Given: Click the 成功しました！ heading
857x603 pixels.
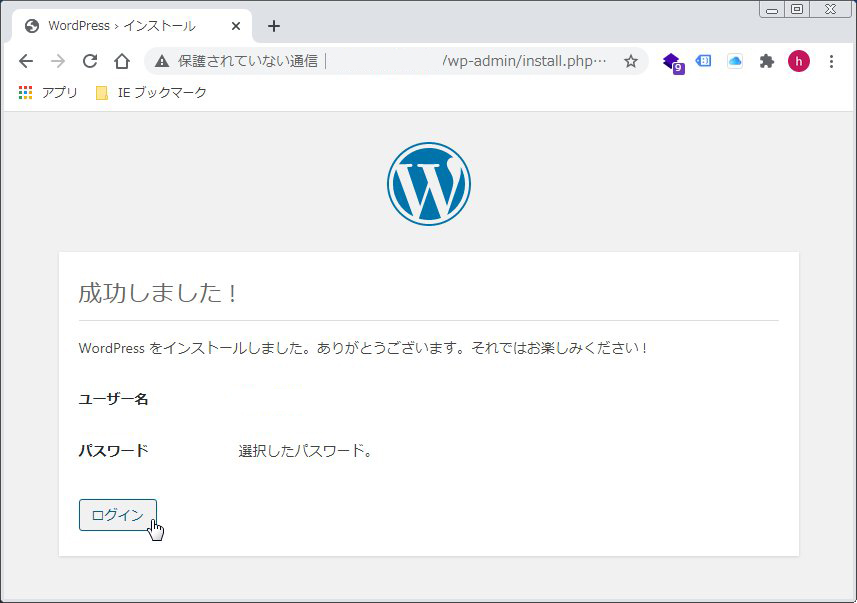Looking at the screenshot, I should [x=159, y=293].
